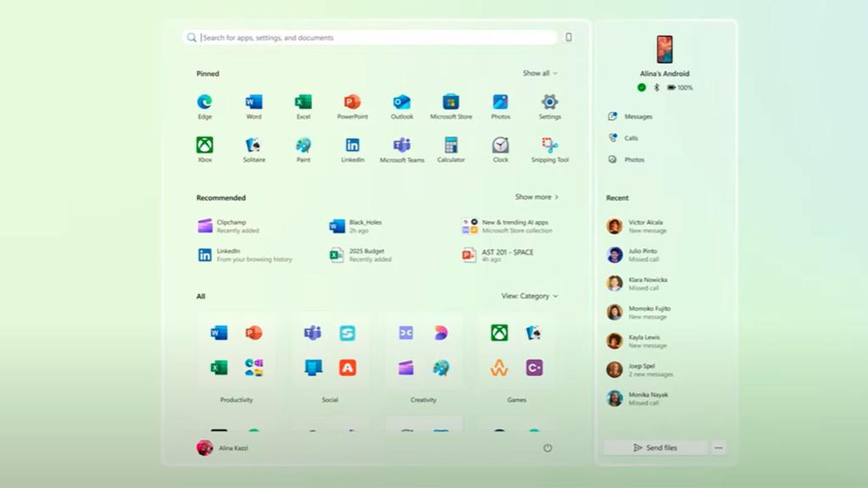Open the Black_Holes recommended document
The height and width of the screenshot is (488, 868).
pos(355,225)
